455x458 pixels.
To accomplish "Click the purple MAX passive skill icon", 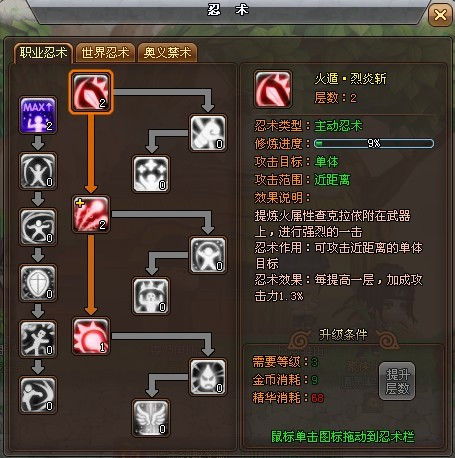I will 38,115.
